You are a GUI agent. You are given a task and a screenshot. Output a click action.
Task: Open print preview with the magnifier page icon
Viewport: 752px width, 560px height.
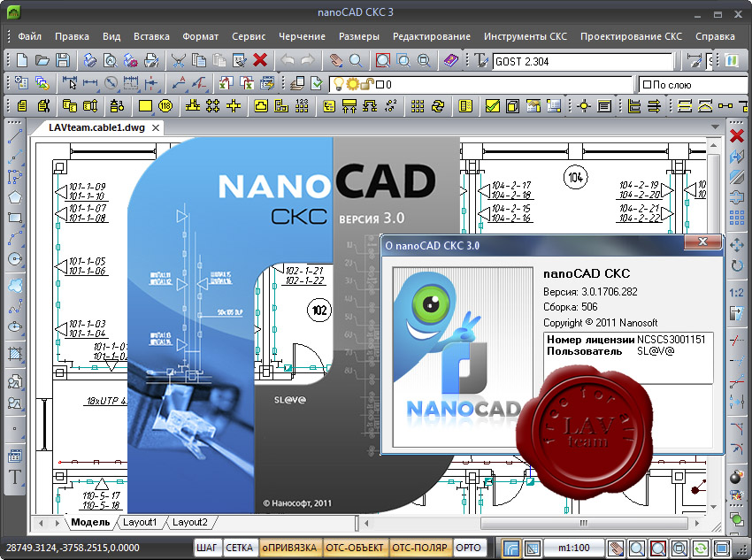click(x=111, y=60)
